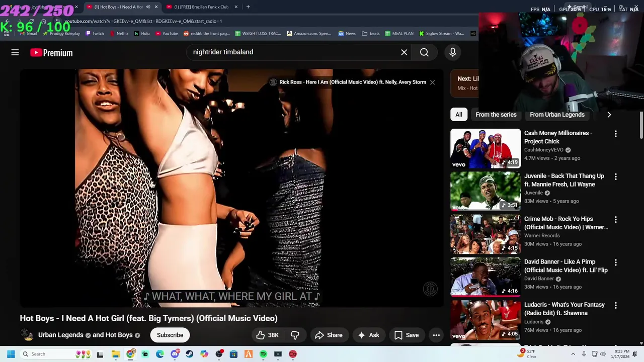This screenshot has height=362, width=644.
Task: Mute the Hot Boys tab via speaker icon
Action: pyautogui.click(x=148, y=7)
